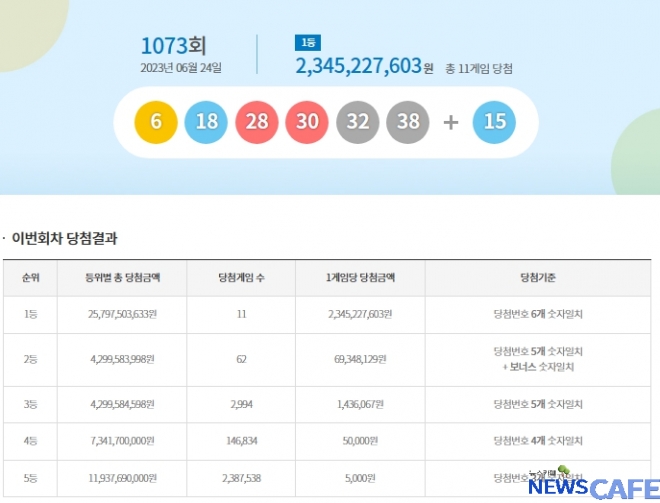Click the gray number 38 ball
Image resolution: width=660 pixels, height=503 pixels.
[408, 122]
